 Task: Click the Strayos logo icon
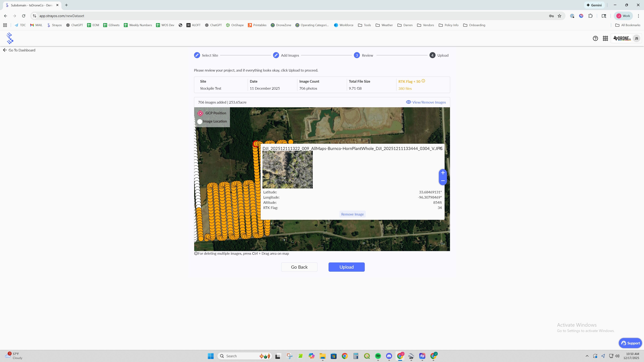[x=10, y=38]
